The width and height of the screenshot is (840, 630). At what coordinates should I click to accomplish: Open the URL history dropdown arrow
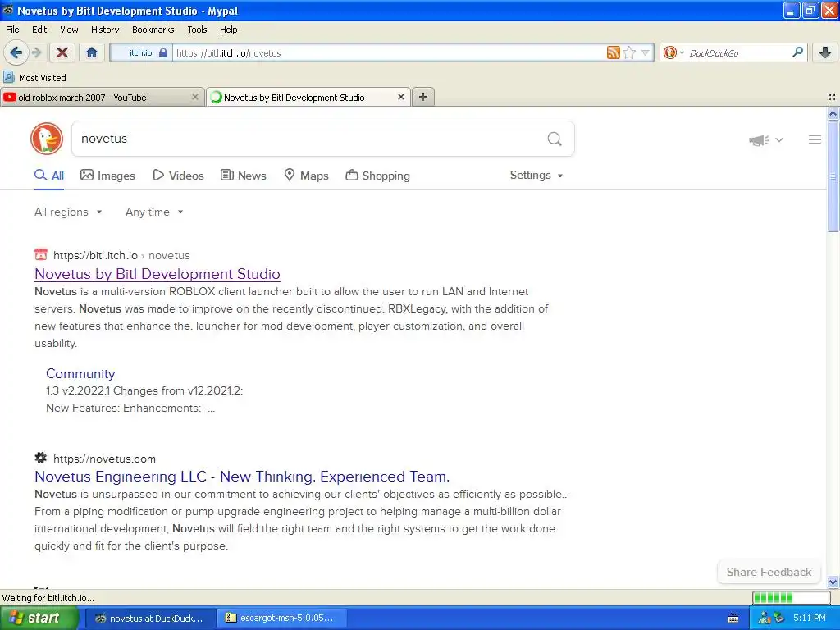645,52
